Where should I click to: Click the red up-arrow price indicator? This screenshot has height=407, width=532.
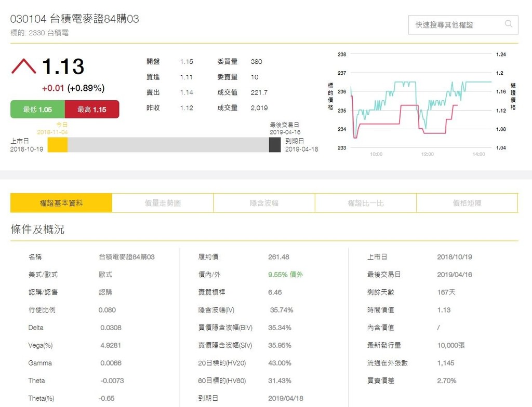[x=23, y=66]
